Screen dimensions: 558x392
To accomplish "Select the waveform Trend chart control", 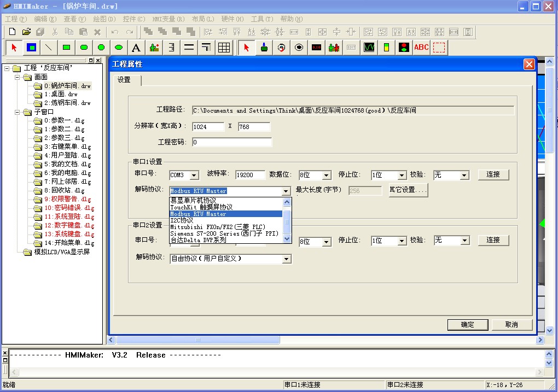I will 369,48.
